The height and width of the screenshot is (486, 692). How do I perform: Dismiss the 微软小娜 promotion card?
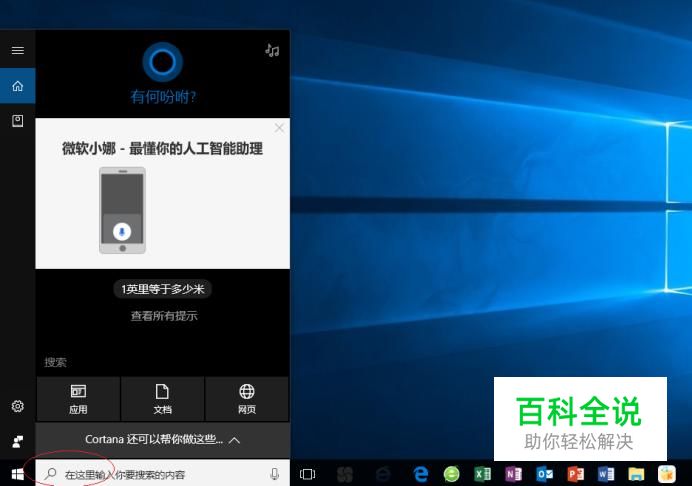click(279, 128)
